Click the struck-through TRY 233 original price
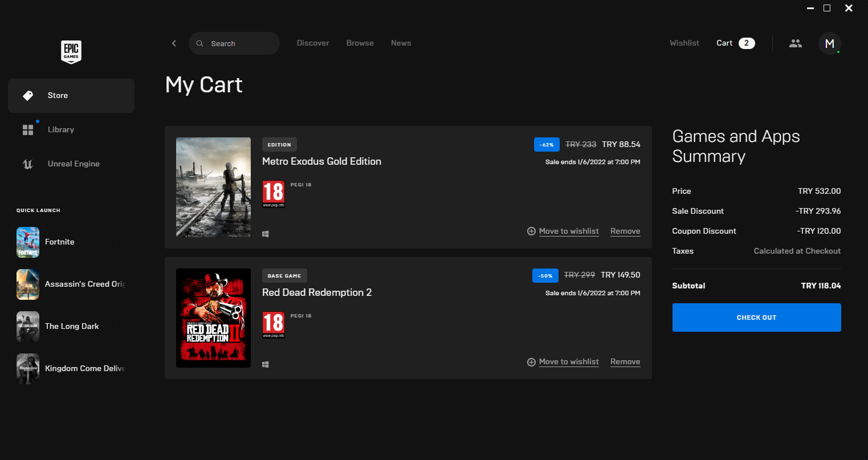The width and height of the screenshot is (868, 460). (x=581, y=144)
